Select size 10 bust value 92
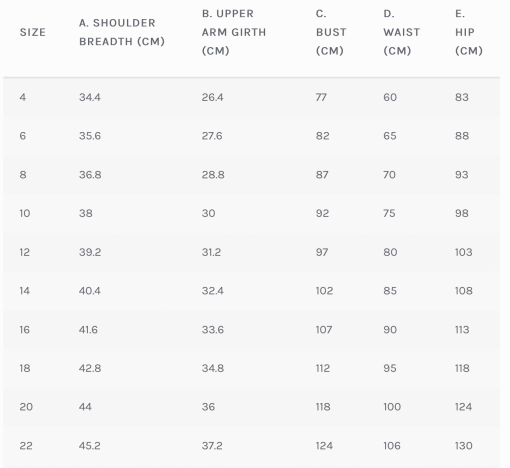 point(322,213)
